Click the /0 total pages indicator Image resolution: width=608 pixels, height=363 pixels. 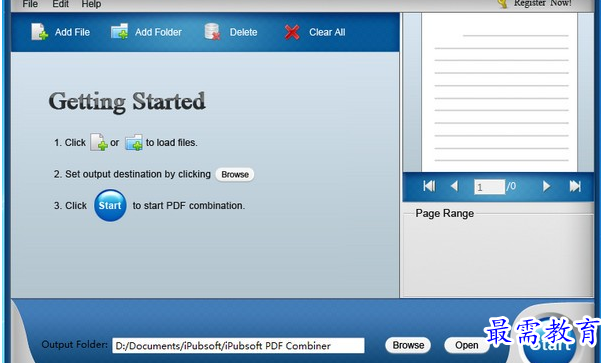pyautogui.click(x=511, y=187)
